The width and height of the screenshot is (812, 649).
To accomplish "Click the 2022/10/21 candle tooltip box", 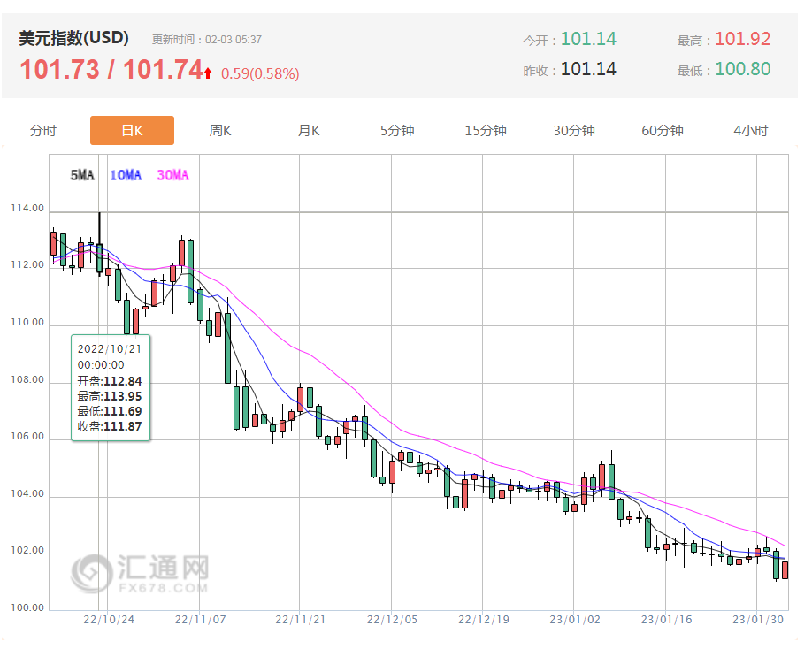I will [x=111, y=387].
